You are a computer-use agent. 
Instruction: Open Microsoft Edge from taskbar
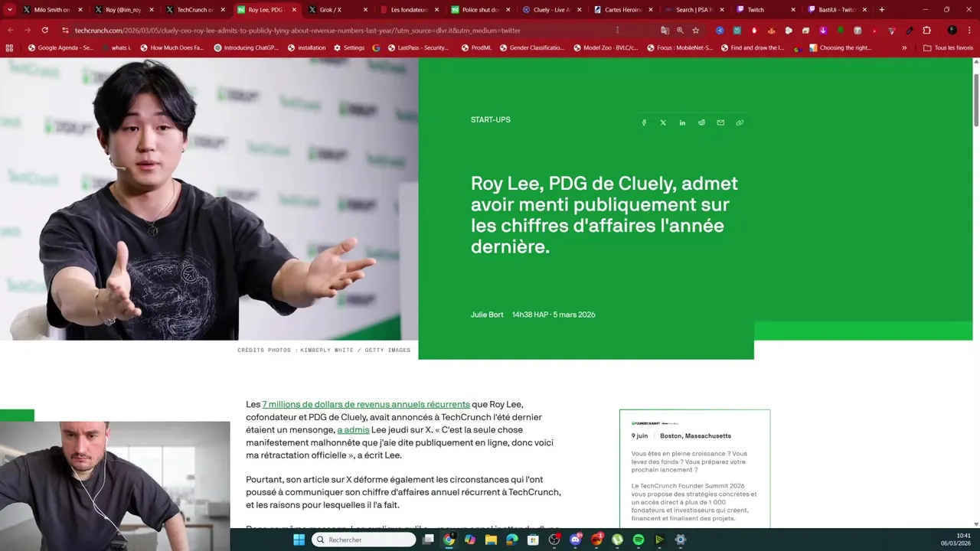coord(512,540)
